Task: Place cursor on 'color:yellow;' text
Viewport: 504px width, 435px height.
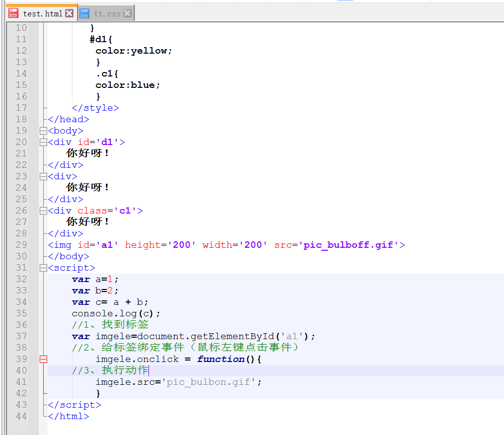Action: coord(134,51)
